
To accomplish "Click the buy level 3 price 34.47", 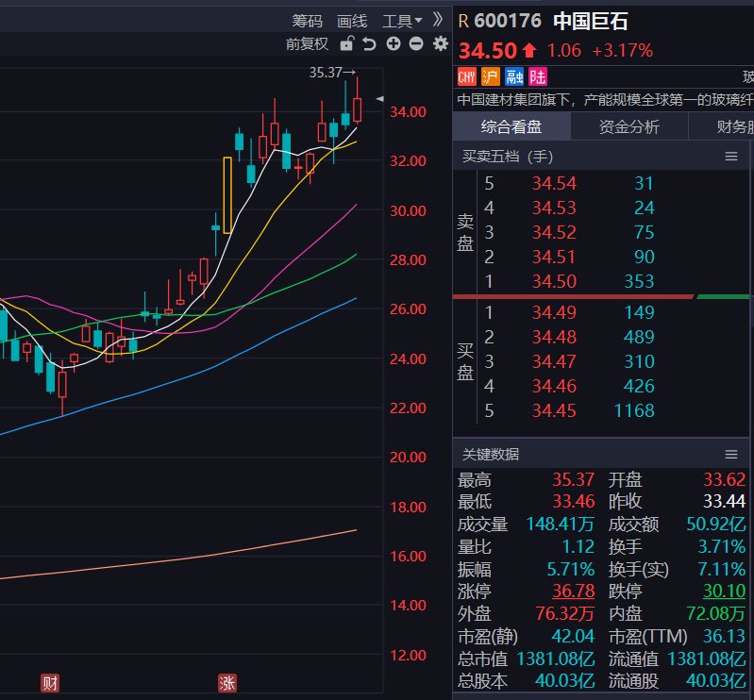I will point(554,361).
